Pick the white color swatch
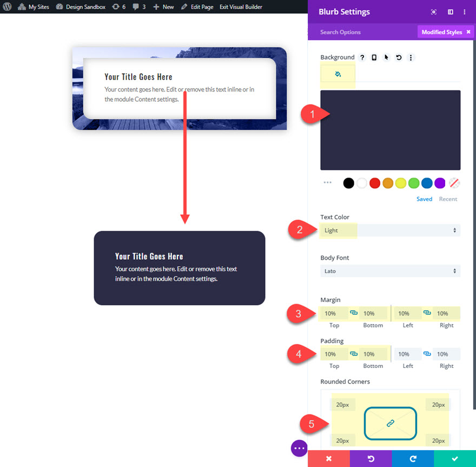Image resolution: width=476 pixels, height=467 pixels. (x=361, y=183)
